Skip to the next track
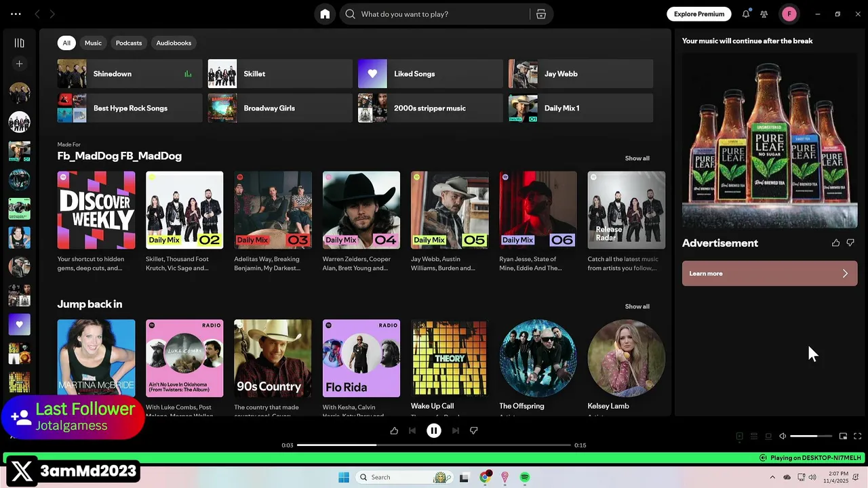Image resolution: width=868 pixels, height=488 pixels. pos(456,430)
